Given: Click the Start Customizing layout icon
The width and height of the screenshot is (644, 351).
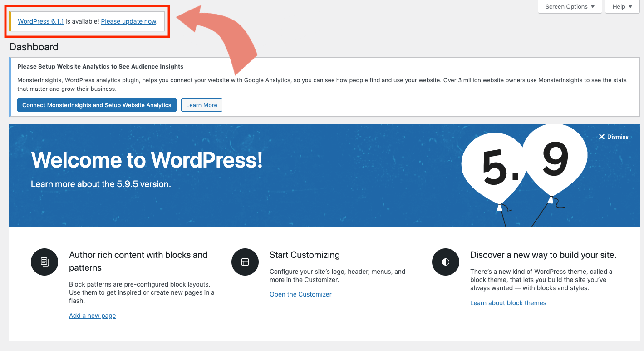Looking at the screenshot, I should (x=245, y=262).
